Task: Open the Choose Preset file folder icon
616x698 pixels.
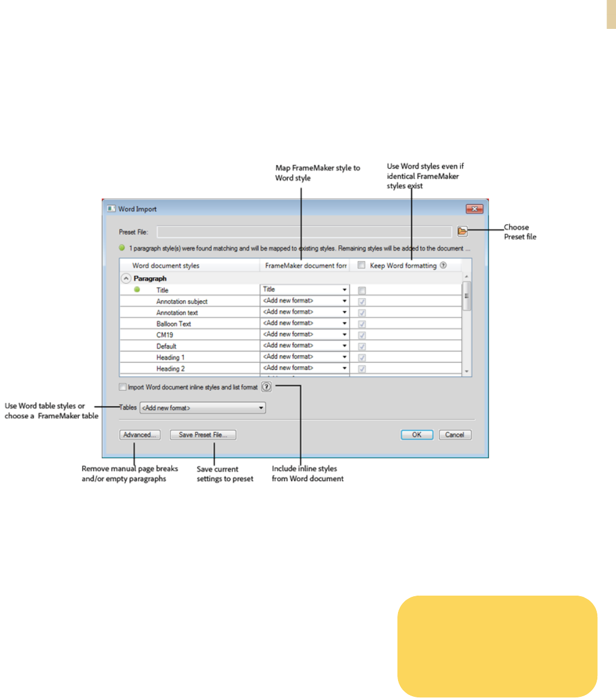Action: (x=462, y=231)
